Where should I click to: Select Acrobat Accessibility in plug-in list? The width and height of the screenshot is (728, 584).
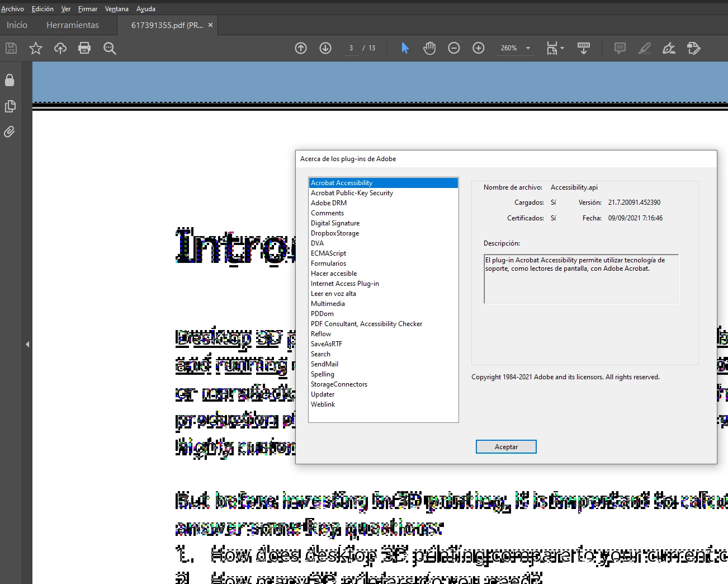tap(384, 183)
